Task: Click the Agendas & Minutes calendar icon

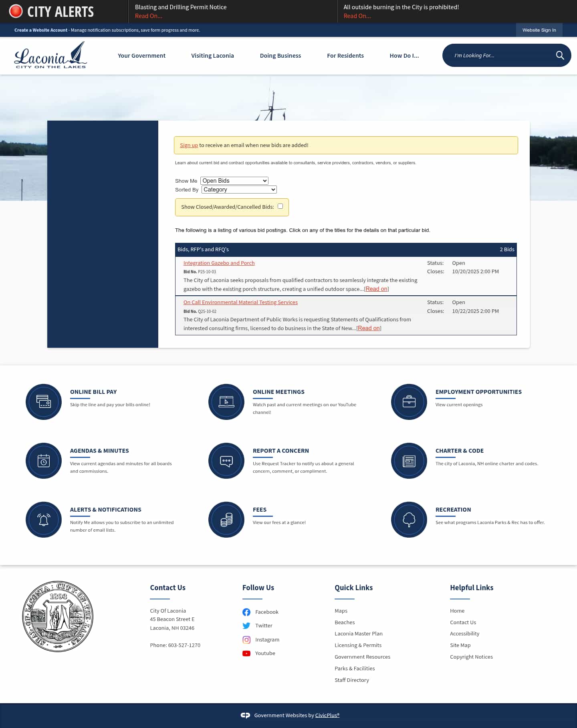Action: [44, 461]
